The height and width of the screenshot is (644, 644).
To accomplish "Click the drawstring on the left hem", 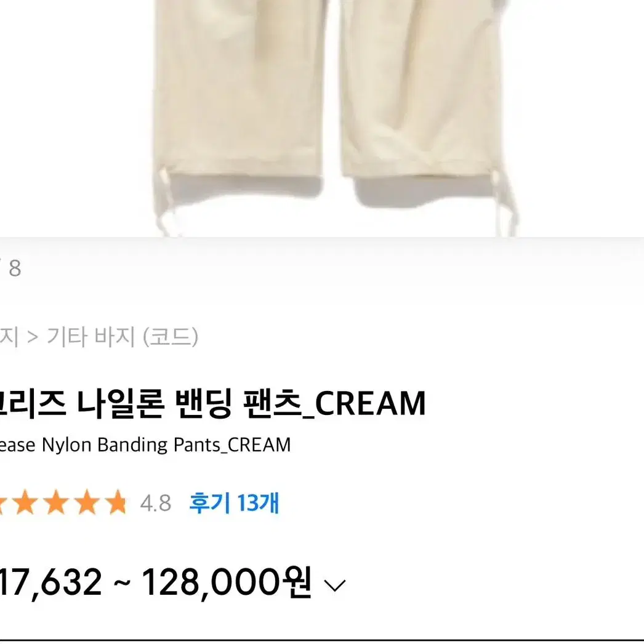I will [x=167, y=200].
